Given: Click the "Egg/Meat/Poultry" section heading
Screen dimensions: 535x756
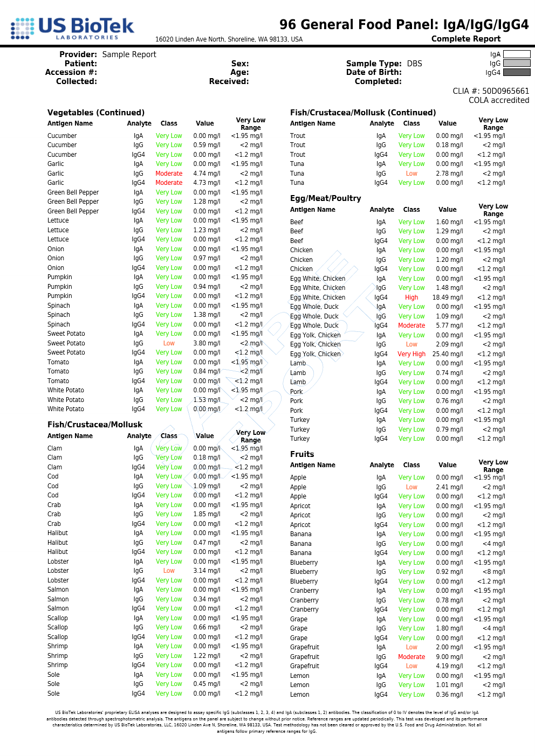Looking at the screenshot, I should click(326, 198).
